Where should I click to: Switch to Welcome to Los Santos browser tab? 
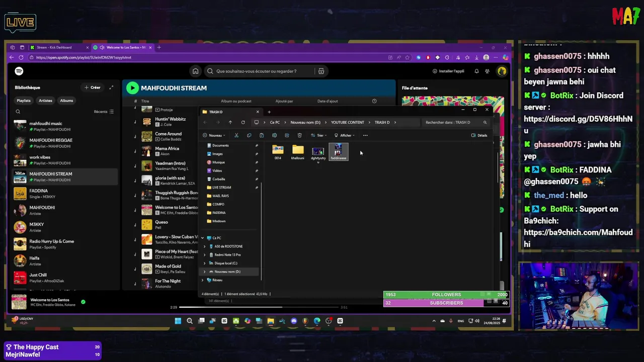pos(123,47)
